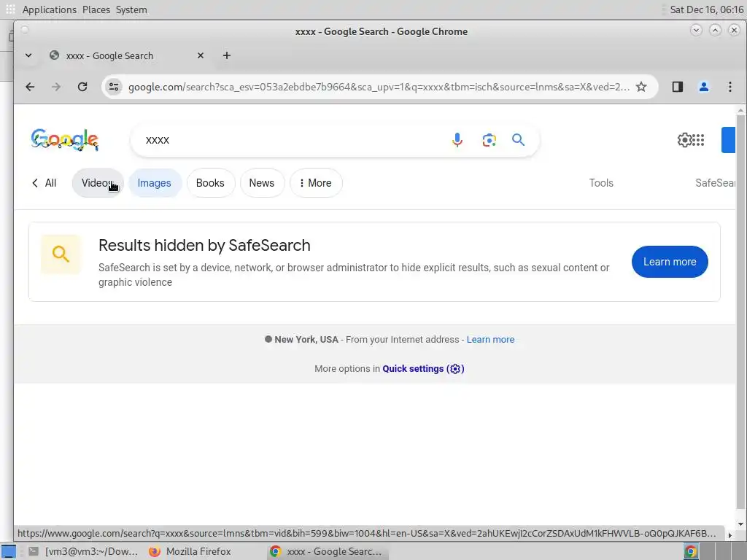The width and height of the screenshot is (747, 560).
Task: Click the blue Learn more button
Action: point(670,262)
